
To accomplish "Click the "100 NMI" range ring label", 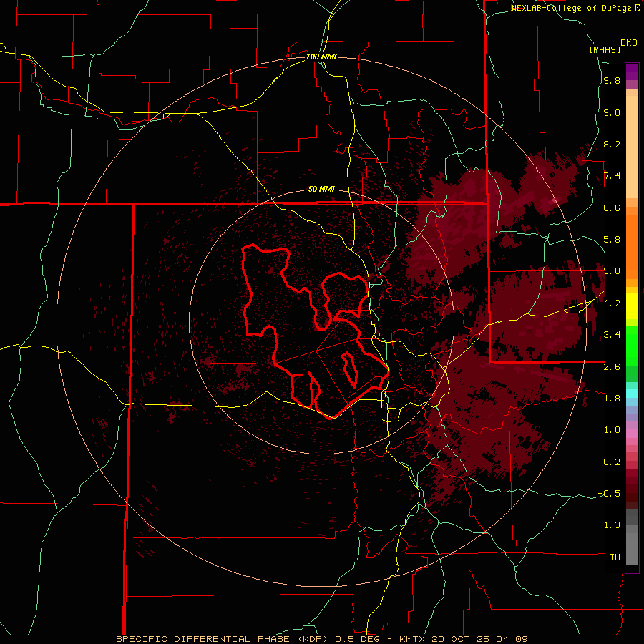I will click(321, 57).
